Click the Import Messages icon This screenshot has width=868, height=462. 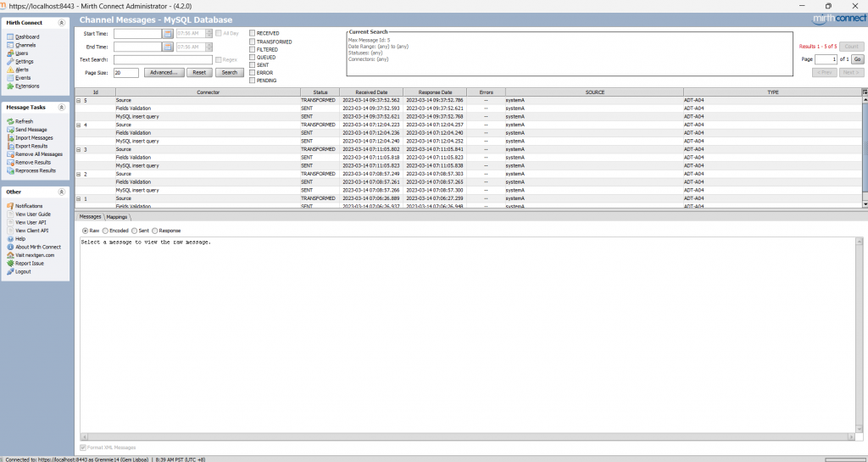click(x=10, y=138)
